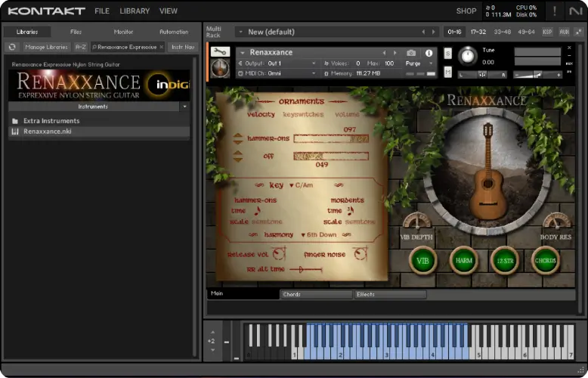Expand the Purge dropdown menu
588x378 pixels.
tap(419, 64)
